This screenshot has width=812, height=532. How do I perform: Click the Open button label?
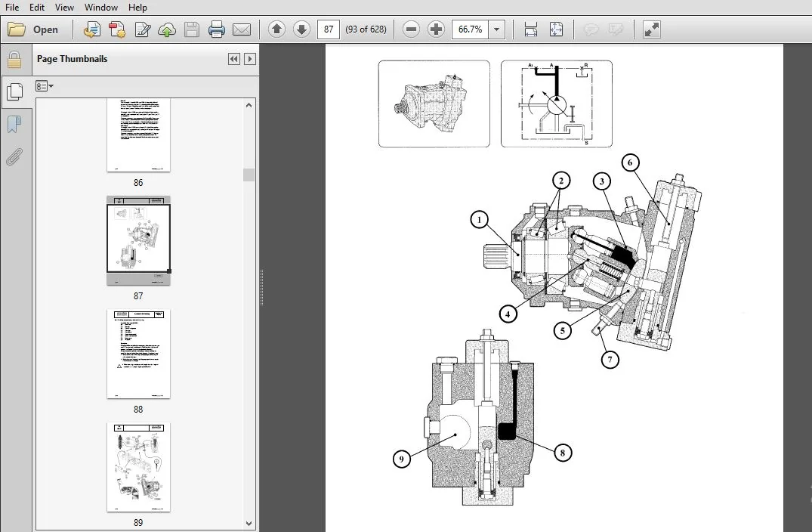(45, 29)
